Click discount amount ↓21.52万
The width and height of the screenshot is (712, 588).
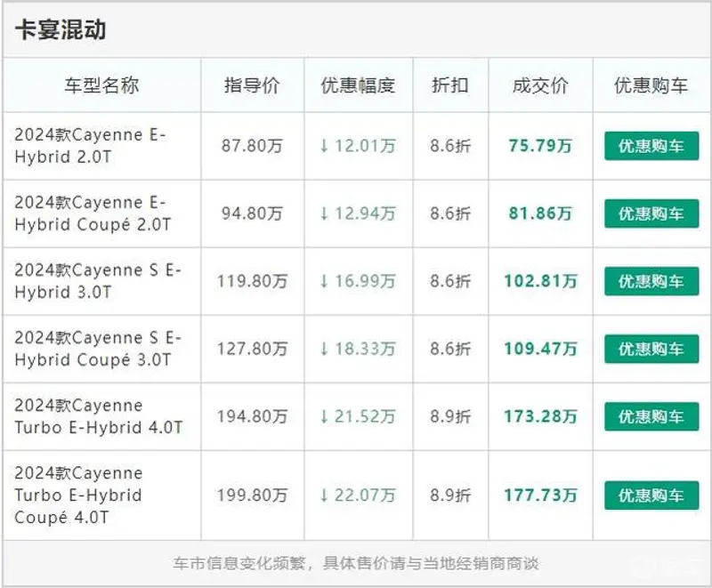click(x=358, y=416)
